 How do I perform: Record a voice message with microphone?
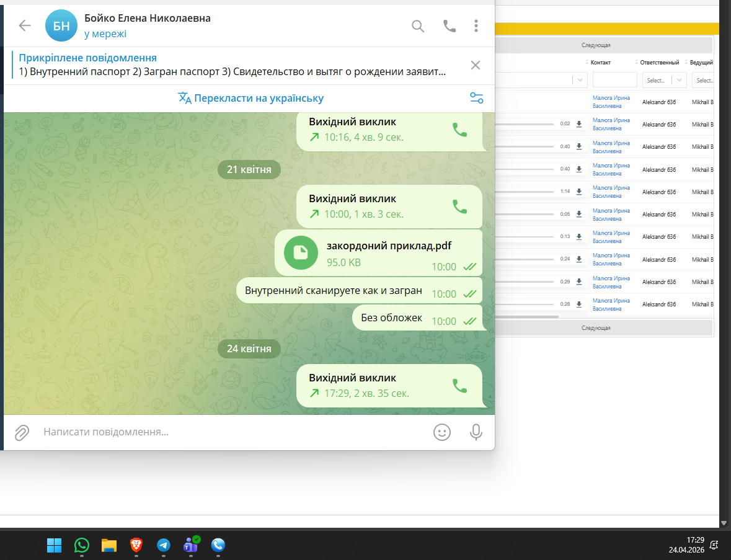point(476,432)
